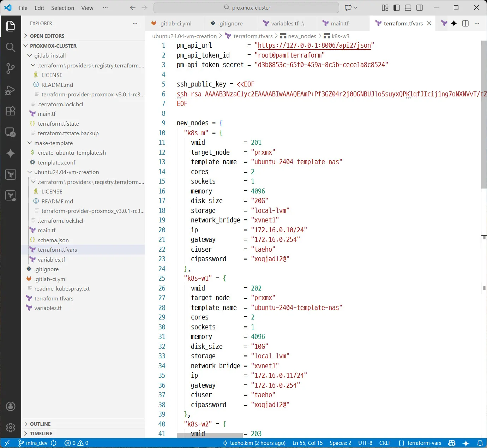Open editor More Actions ellipsis menu
Image resolution: width=487 pixels, height=448 pixels.
point(477,23)
